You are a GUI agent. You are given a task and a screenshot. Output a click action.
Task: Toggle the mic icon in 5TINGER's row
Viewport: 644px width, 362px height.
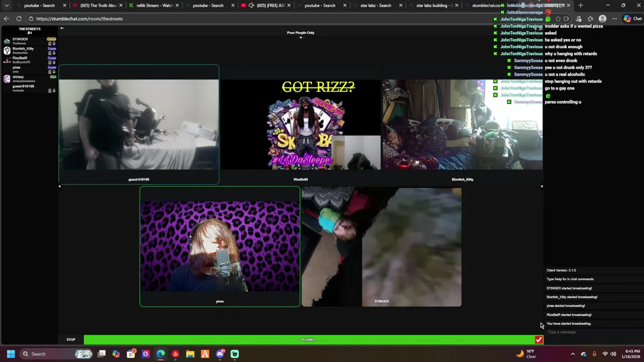pos(54,43)
